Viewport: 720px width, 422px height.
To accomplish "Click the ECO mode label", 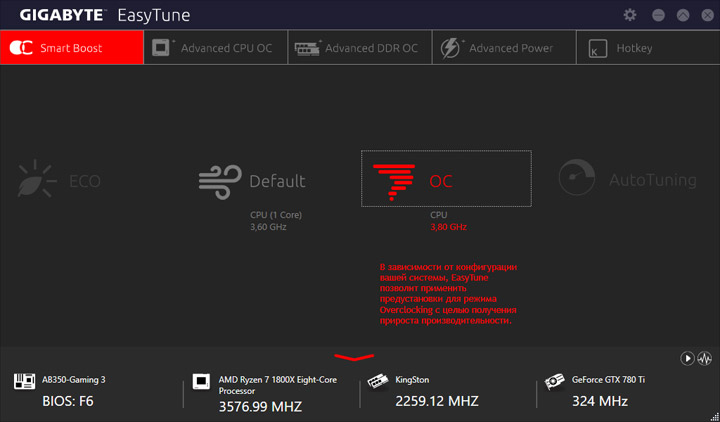I will tap(84, 181).
